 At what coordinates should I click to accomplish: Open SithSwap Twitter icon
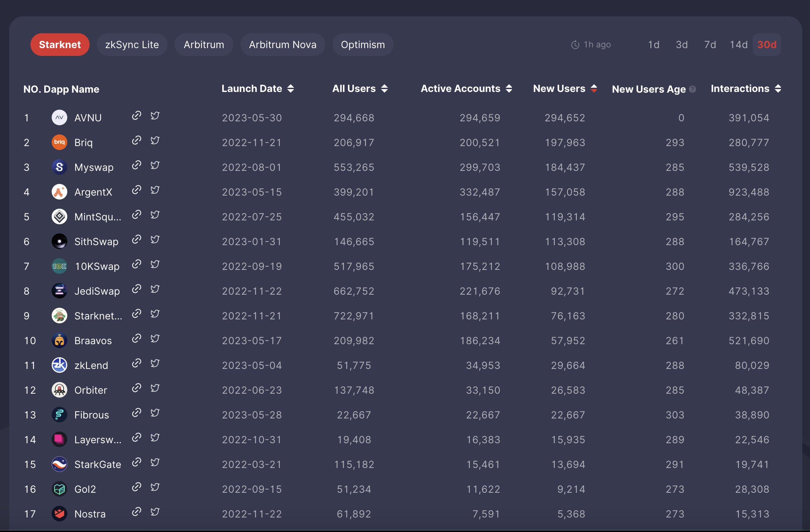pos(155,239)
